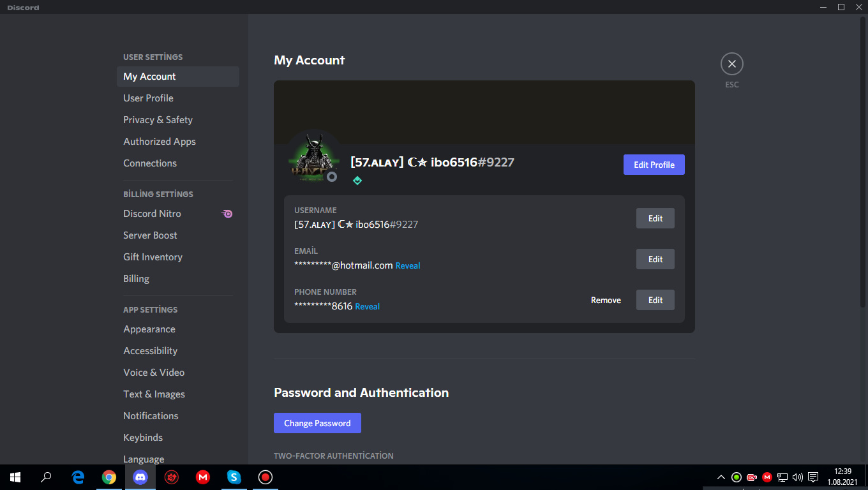This screenshot has width=868, height=490.
Task: Open Authorized Apps section
Action: tap(178, 142)
